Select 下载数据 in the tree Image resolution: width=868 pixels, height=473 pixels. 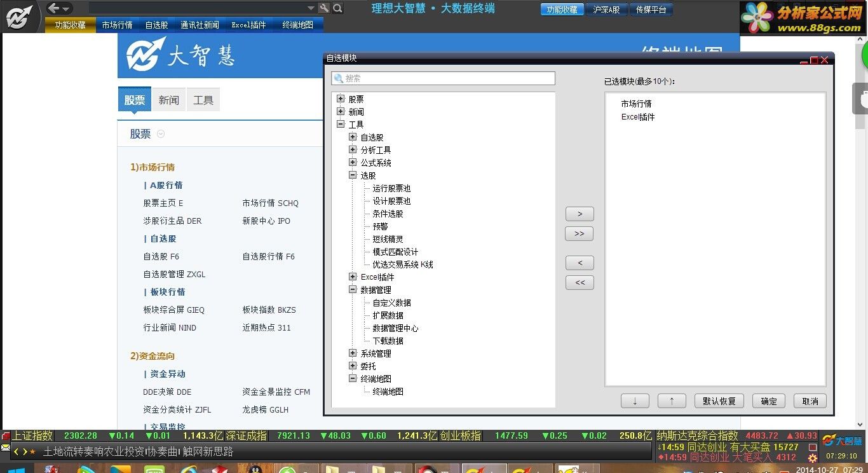[x=388, y=341]
